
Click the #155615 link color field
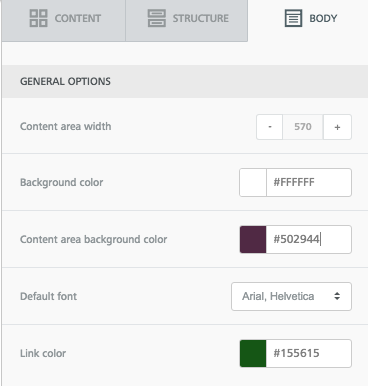click(309, 353)
